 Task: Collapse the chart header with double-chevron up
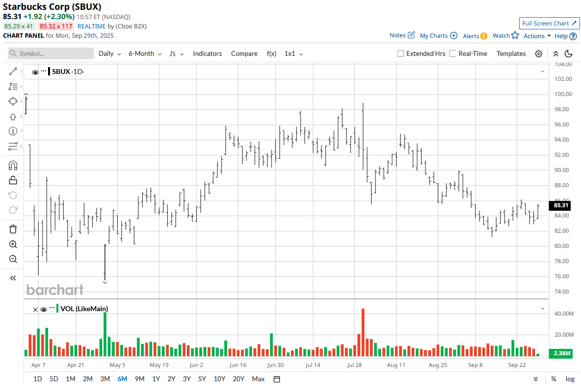tap(556, 54)
